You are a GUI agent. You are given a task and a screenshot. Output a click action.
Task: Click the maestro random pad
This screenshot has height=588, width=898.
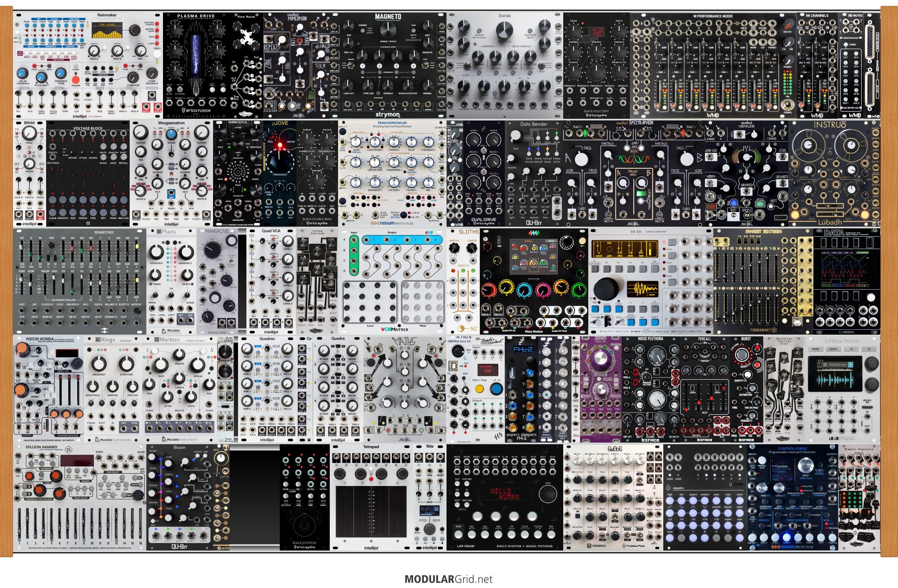pyautogui.click(x=705, y=500)
